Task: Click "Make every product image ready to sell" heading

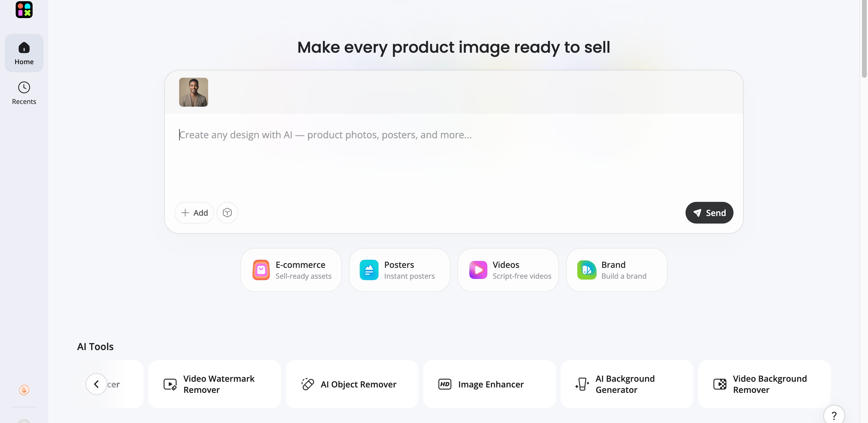Action: click(454, 47)
